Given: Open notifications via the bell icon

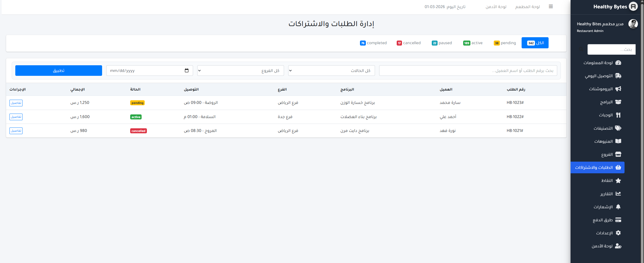Looking at the screenshot, I should [618, 207].
